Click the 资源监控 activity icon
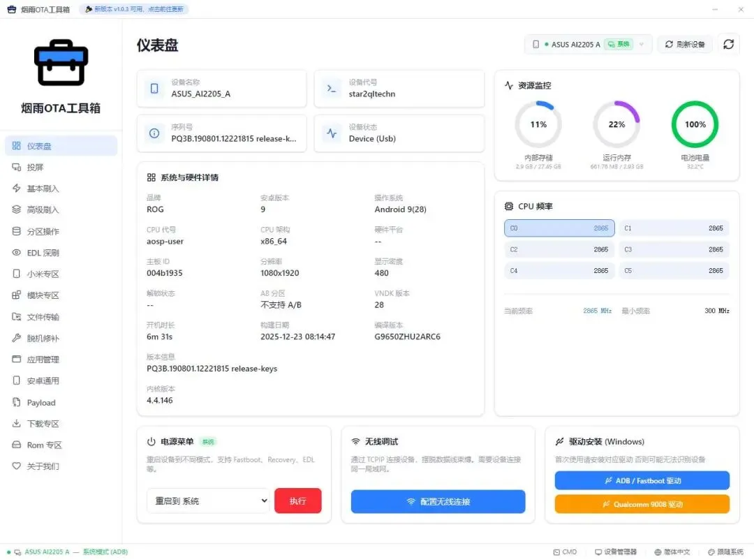This screenshot has height=560, width=754. coord(509,85)
